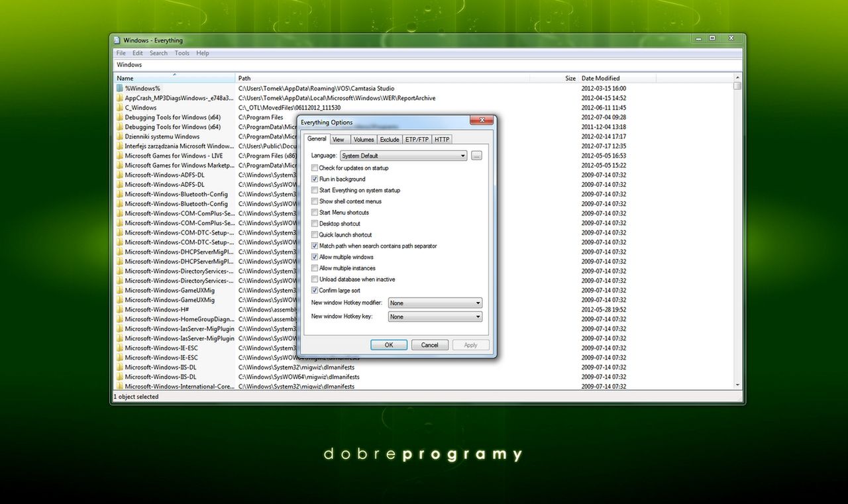The width and height of the screenshot is (848, 504).
Task: Switch to the Exclude tab
Action: coord(390,140)
